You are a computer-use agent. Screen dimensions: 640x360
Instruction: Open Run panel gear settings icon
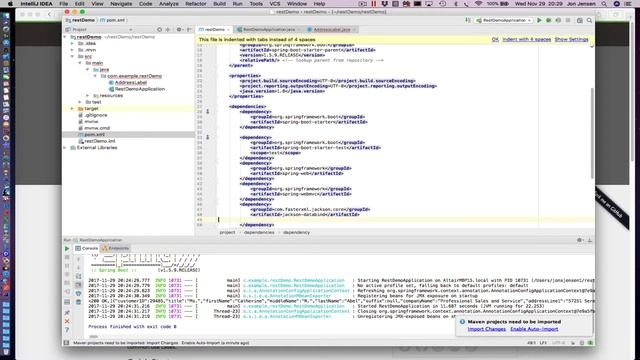tap(579, 240)
